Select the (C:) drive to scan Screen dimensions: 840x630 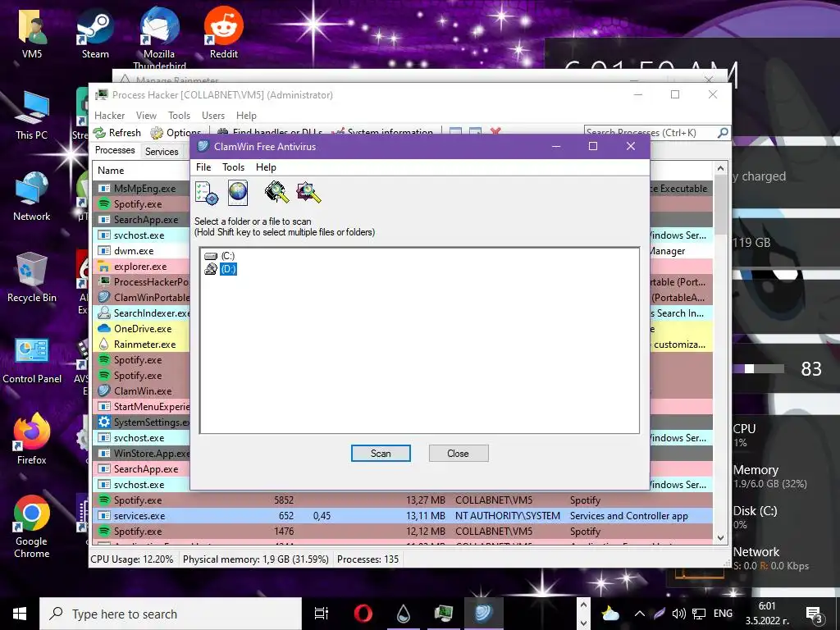(220, 256)
